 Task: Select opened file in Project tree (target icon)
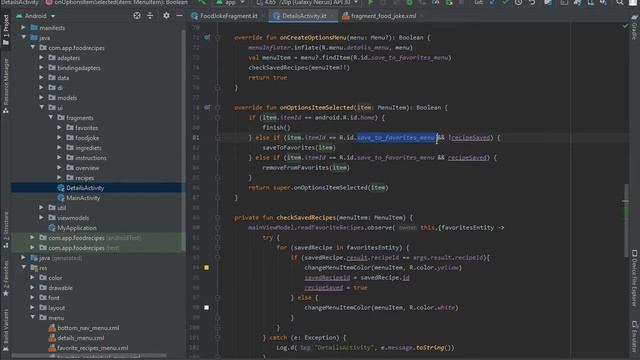click(x=137, y=16)
